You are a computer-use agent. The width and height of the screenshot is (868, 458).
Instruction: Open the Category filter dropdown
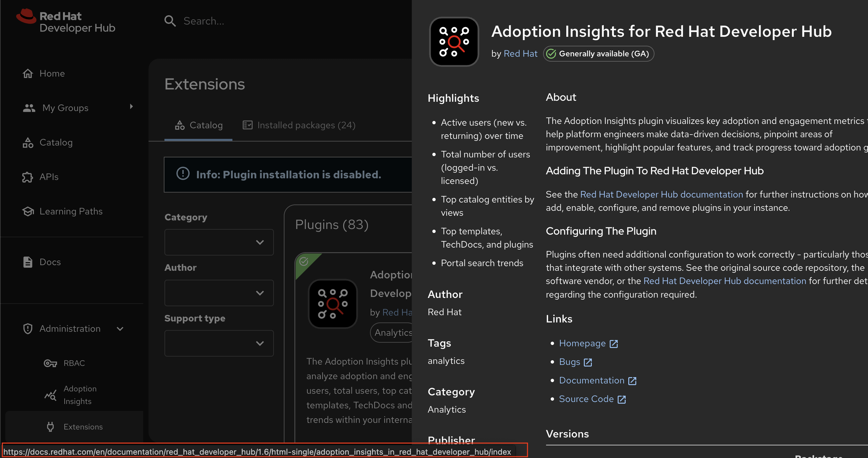[x=219, y=242]
